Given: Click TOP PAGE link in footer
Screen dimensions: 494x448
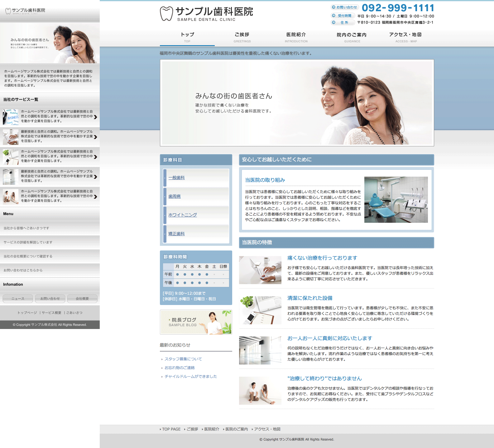Looking at the screenshot, I should click(171, 429).
